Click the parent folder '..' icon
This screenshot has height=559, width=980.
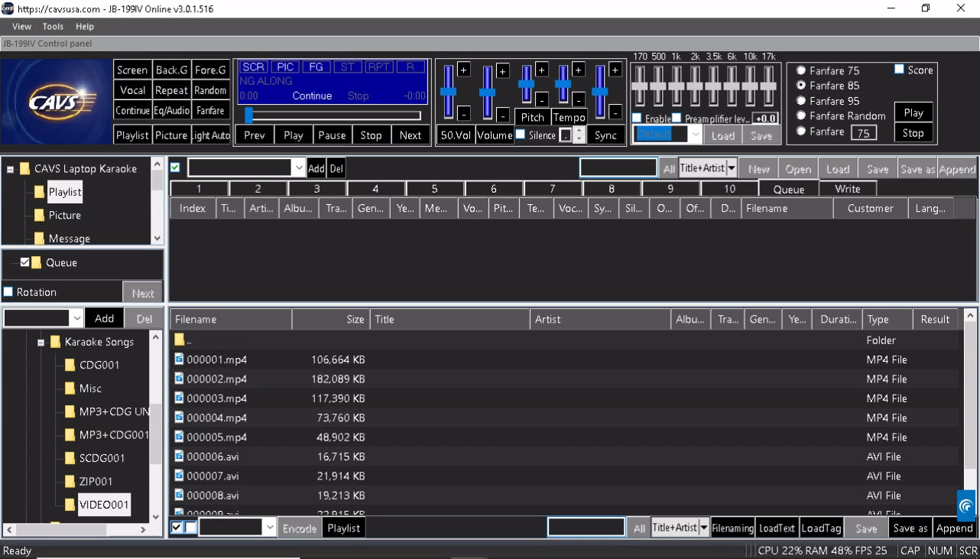pos(180,340)
